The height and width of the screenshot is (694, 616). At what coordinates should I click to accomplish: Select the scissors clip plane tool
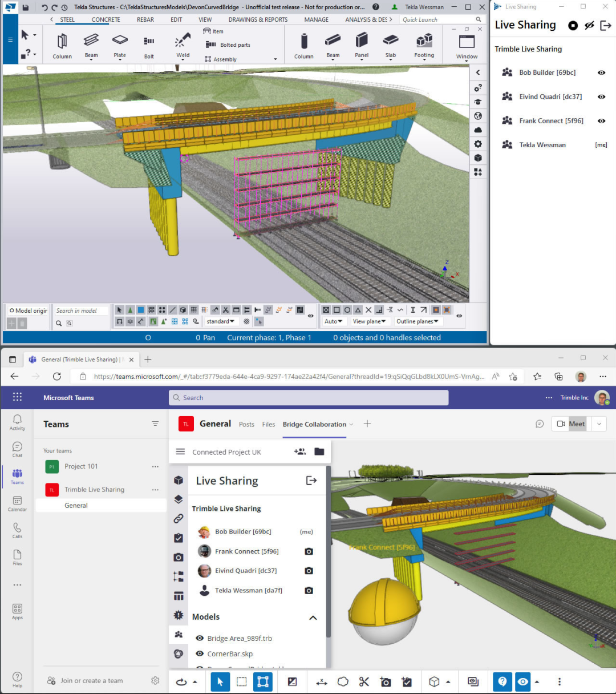[364, 681]
